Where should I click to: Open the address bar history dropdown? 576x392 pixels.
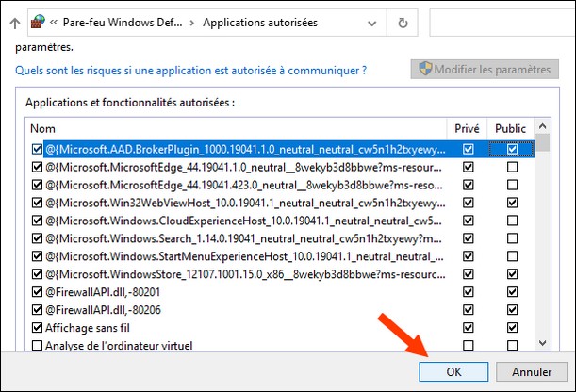pyautogui.click(x=371, y=24)
